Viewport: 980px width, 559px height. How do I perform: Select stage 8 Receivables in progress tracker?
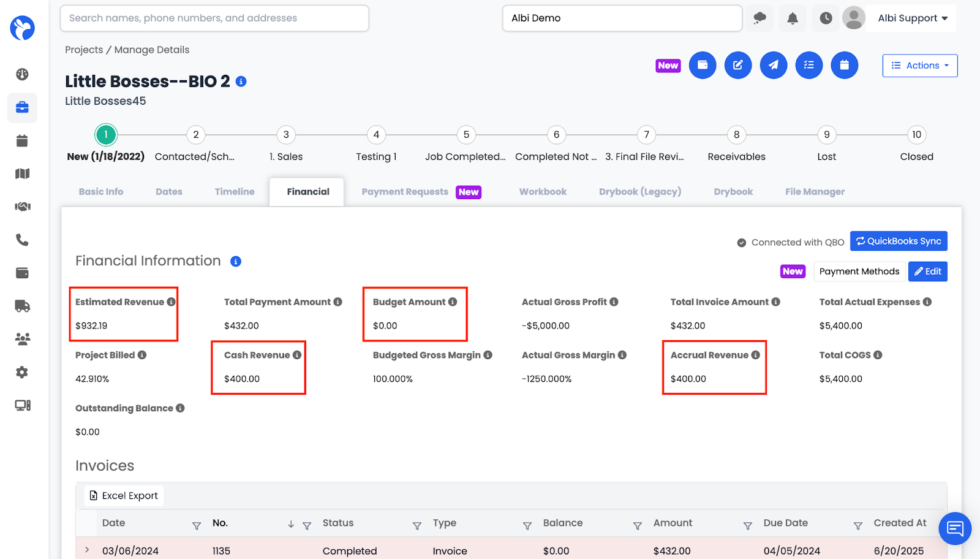tap(736, 135)
